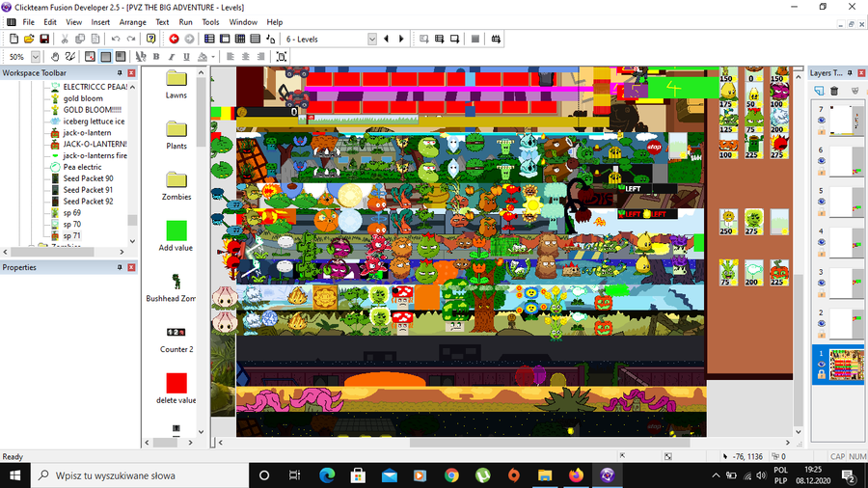Image resolution: width=868 pixels, height=488 pixels.
Task: Toggle visibility eye of layer 7
Action: (x=821, y=120)
